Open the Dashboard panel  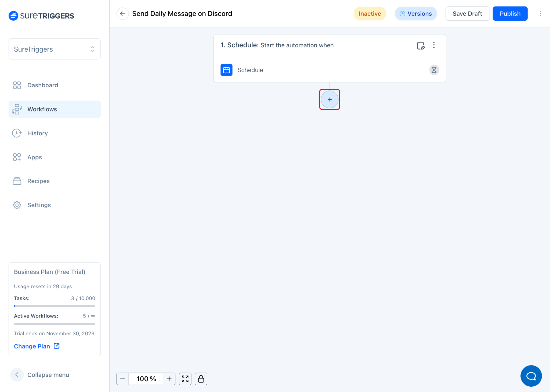pos(42,85)
